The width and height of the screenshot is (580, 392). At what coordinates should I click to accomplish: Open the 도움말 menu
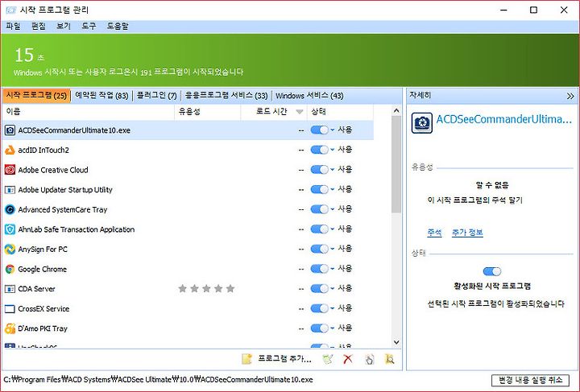pos(118,27)
